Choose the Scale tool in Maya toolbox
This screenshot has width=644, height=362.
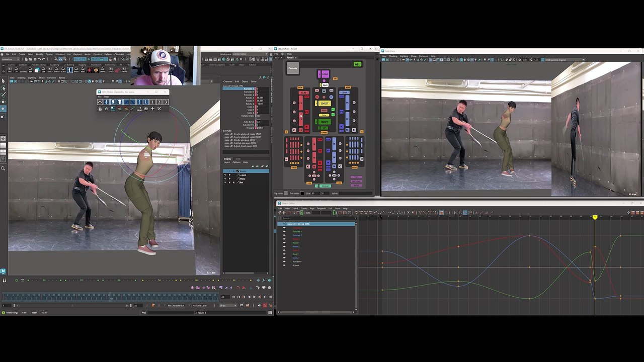(x=3, y=116)
